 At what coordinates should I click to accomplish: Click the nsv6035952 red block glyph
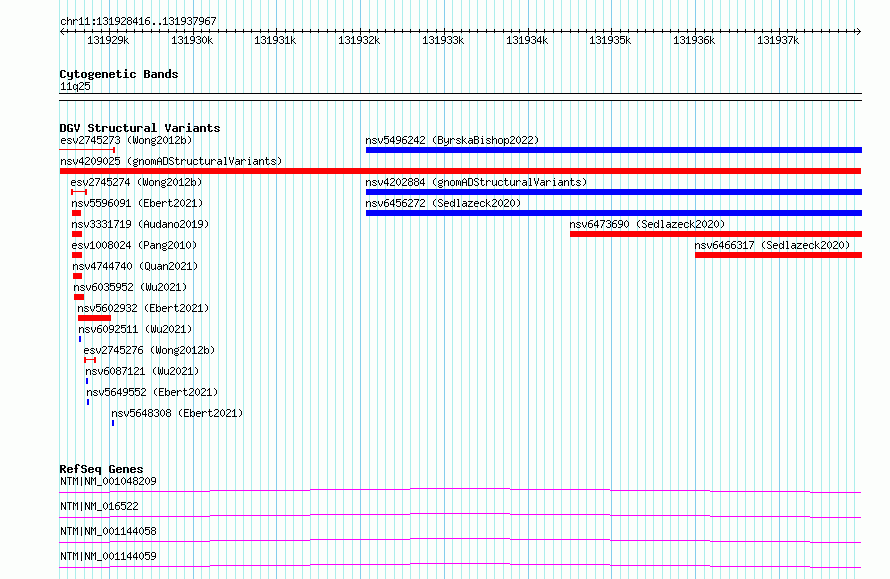pos(79,297)
